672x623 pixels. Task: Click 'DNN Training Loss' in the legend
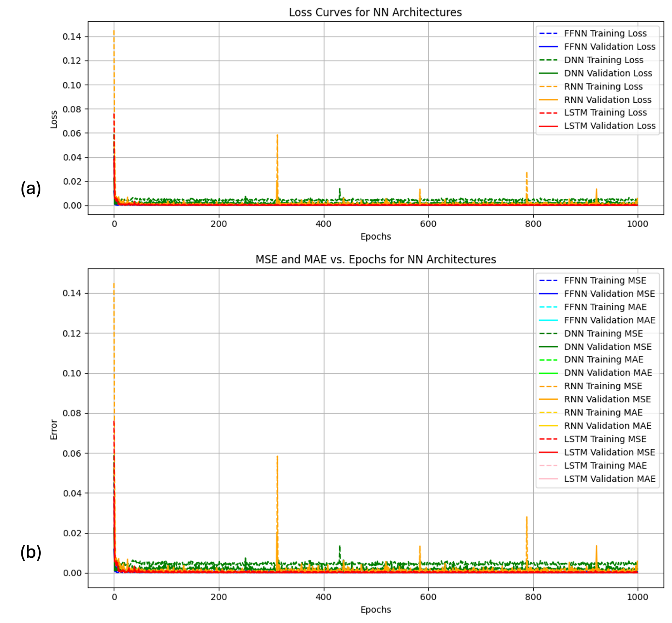[x=591, y=60]
